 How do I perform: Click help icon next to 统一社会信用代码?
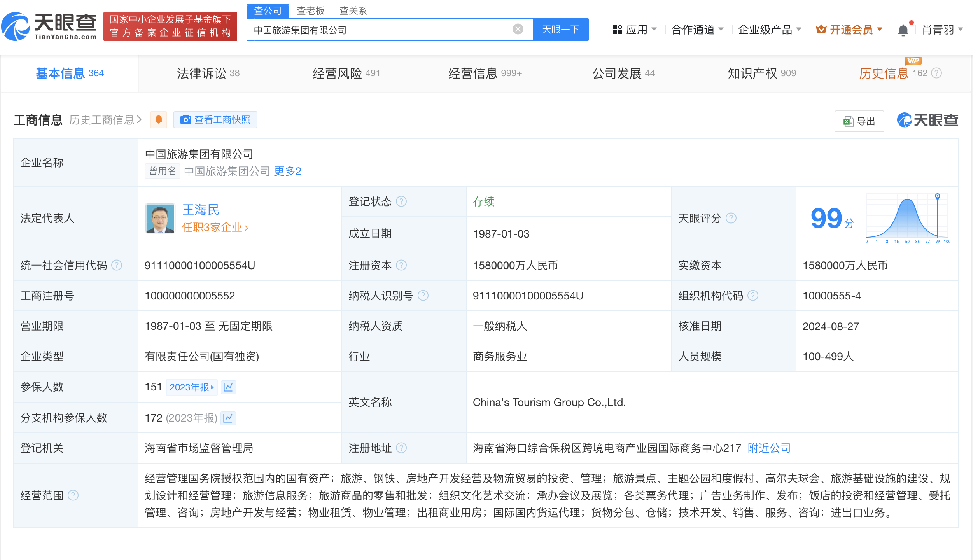click(116, 265)
